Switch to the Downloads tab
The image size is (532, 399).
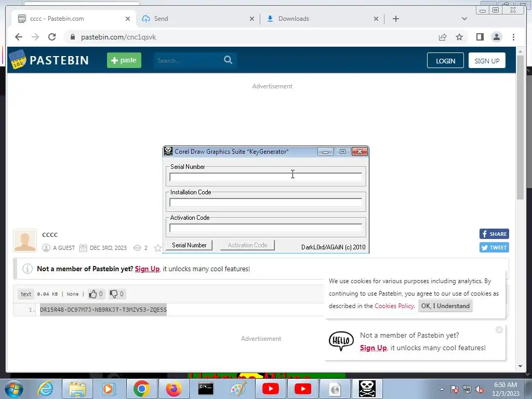click(322, 19)
